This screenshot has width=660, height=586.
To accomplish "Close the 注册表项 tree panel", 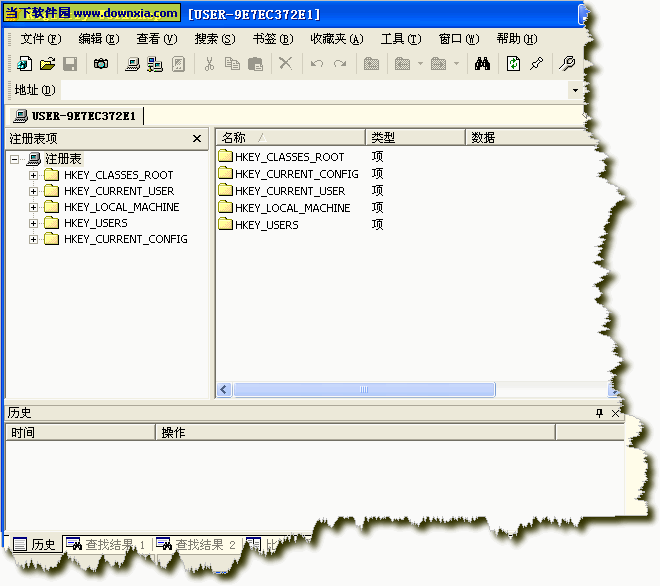I will click(x=197, y=139).
